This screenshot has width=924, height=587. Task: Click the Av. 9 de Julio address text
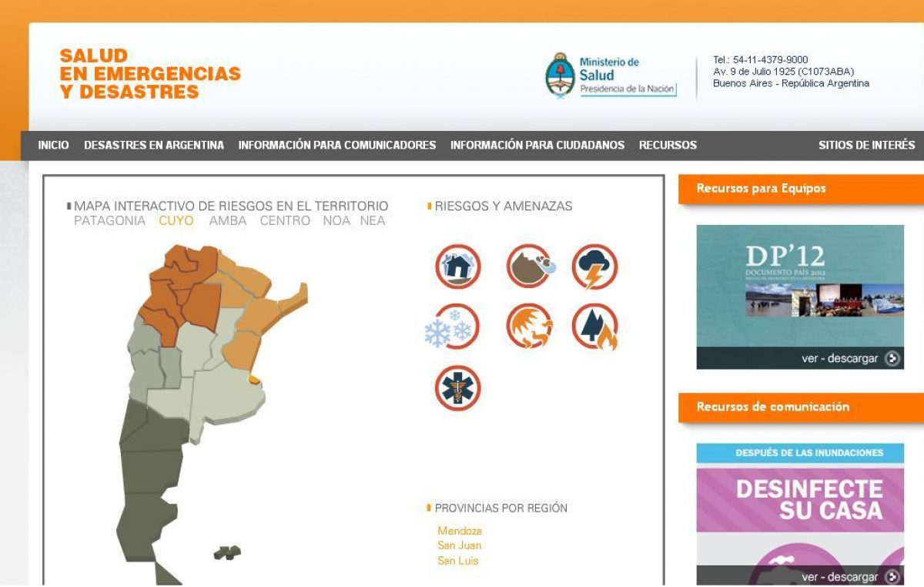pos(783,72)
